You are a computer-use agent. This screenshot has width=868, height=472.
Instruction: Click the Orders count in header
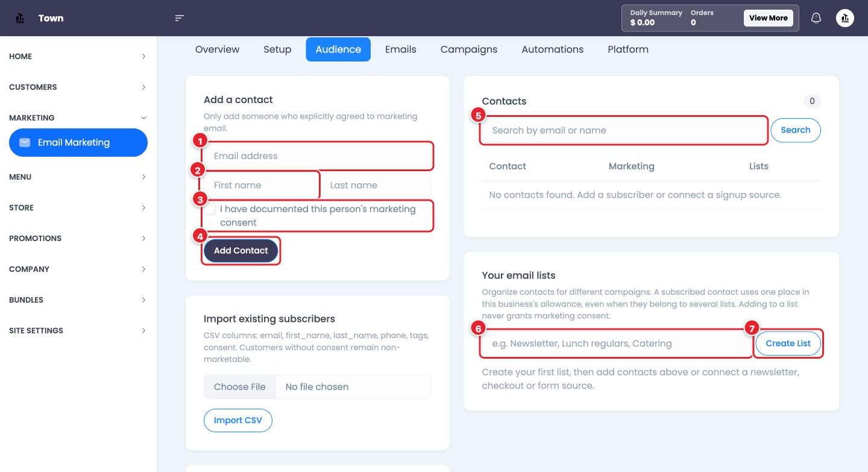click(693, 23)
